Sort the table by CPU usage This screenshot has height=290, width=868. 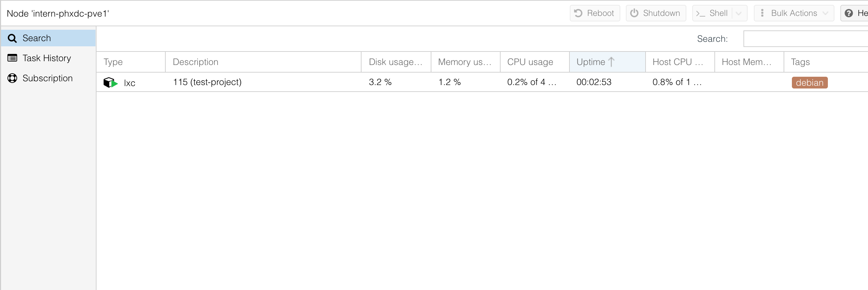point(530,62)
